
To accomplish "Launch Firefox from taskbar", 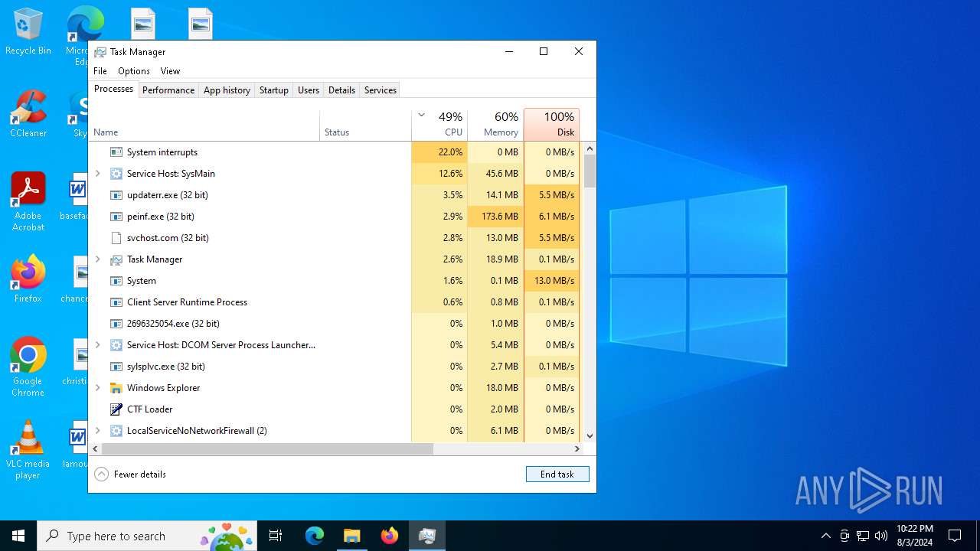I will tap(390, 536).
